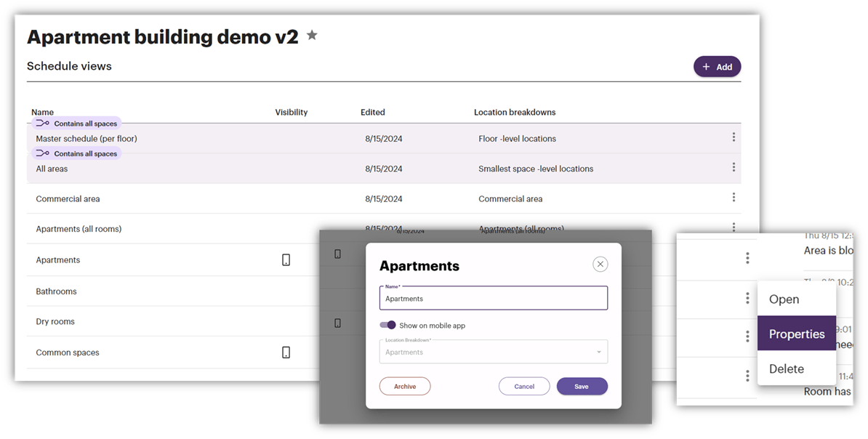
Task: Click the Name input field containing Apartments
Action: (493, 298)
